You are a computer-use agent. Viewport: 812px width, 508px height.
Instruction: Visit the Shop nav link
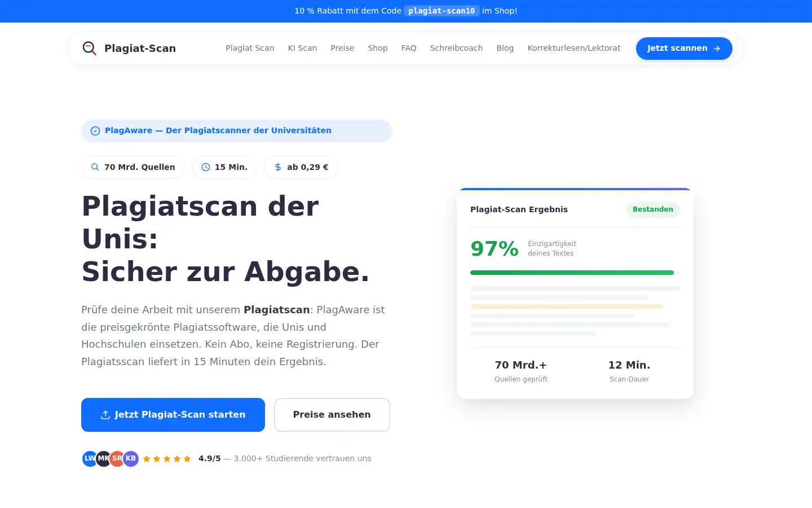378,48
